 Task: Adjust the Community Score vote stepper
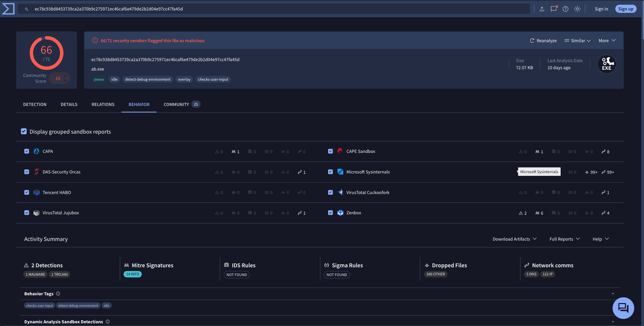point(65,79)
